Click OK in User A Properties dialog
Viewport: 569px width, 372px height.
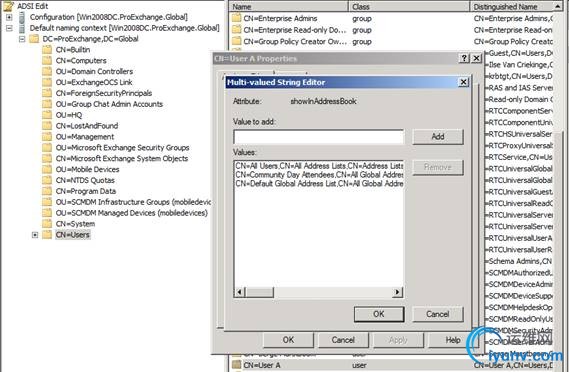point(288,340)
